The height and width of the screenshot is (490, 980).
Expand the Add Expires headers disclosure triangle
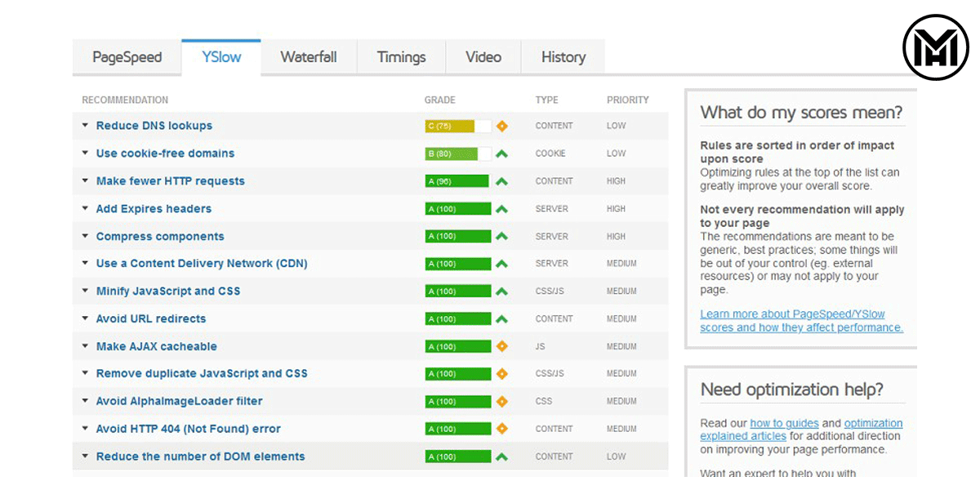[x=85, y=208]
